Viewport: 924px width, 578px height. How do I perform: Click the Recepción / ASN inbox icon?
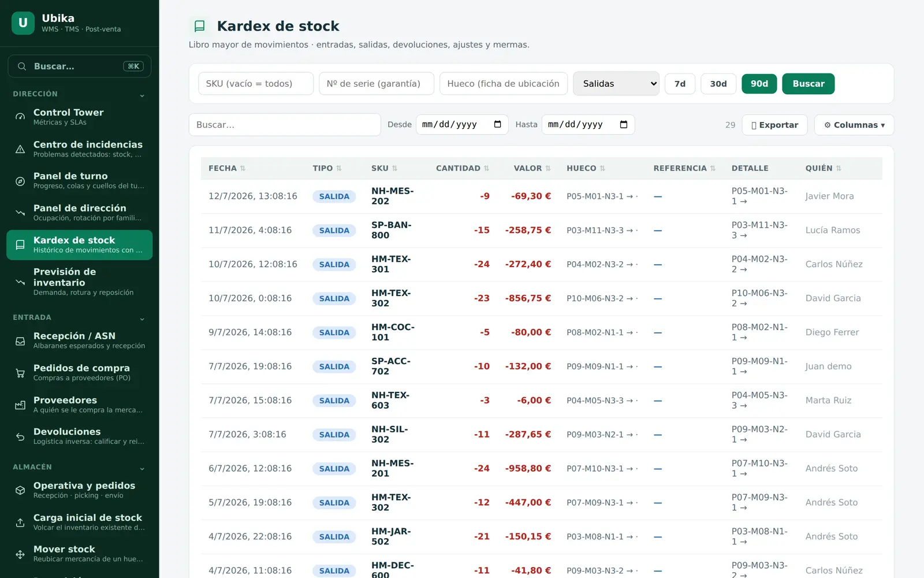(20, 341)
